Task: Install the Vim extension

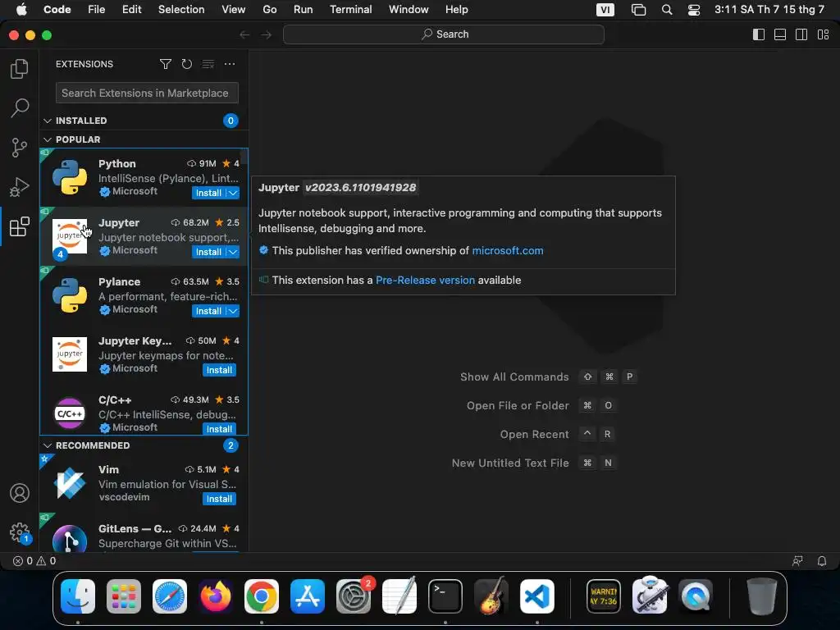Action: pyautogui.click(x=219, y=499)
